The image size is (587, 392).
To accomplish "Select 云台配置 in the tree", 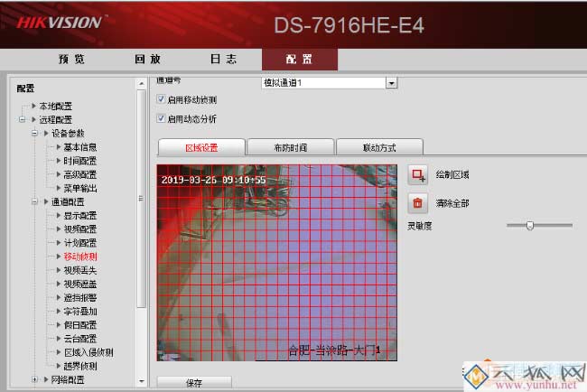I will 80,339.
